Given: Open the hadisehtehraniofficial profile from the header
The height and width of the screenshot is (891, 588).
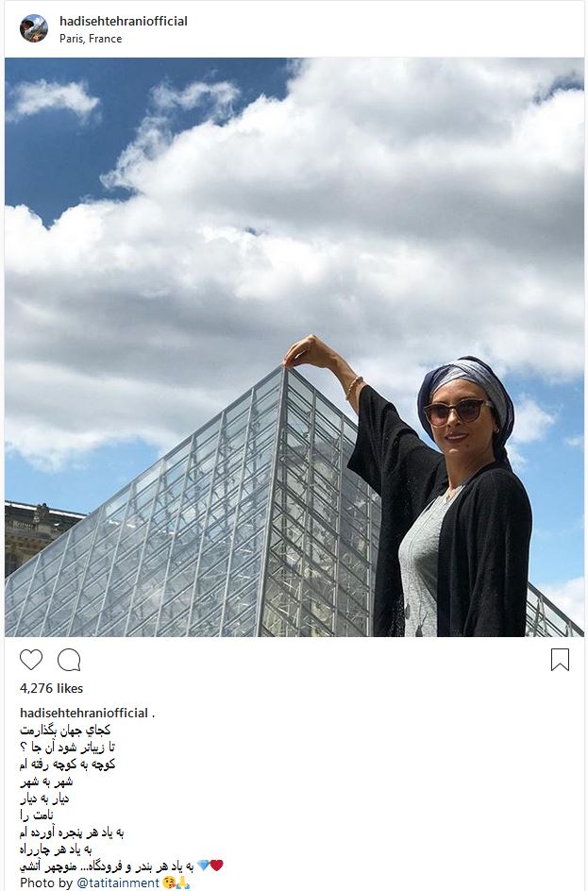Looking at the screenshot, I should pyautogui.click(x=124, y=21).
